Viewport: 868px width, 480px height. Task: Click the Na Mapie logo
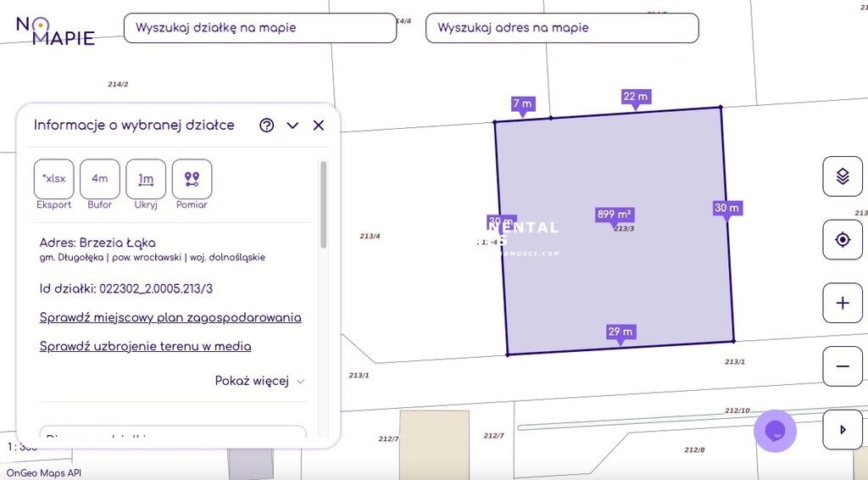point(55,31)
